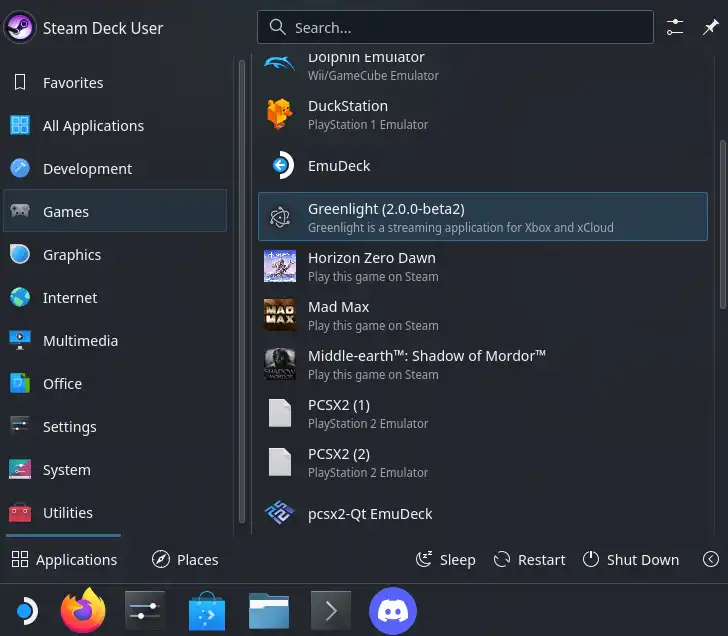Click the EmuDeck application icon
Screen dimensions: 728x636
[x=280, y=166]
